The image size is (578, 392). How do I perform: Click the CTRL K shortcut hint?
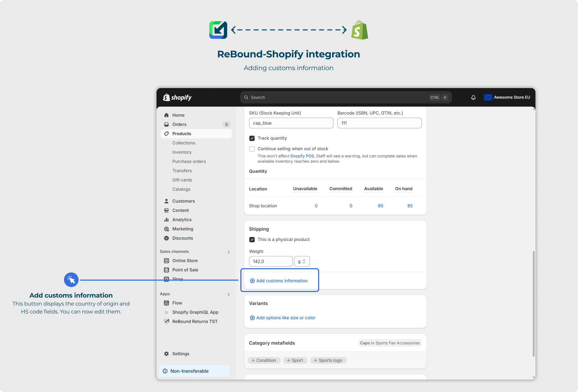pos(439,97)
